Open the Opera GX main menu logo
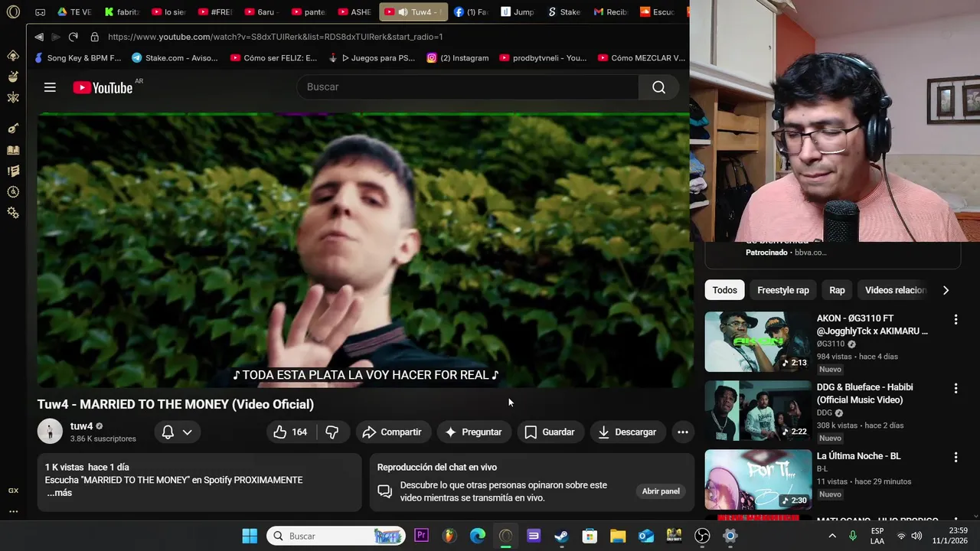 tap(13, 12)
